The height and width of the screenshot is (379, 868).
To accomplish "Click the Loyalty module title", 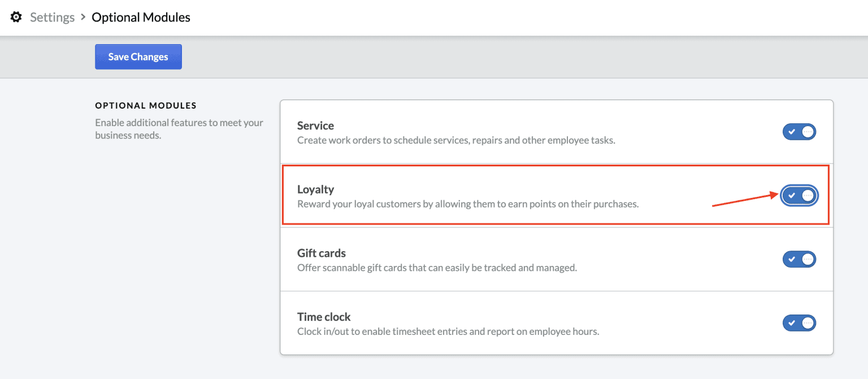I will click(315, 189).
